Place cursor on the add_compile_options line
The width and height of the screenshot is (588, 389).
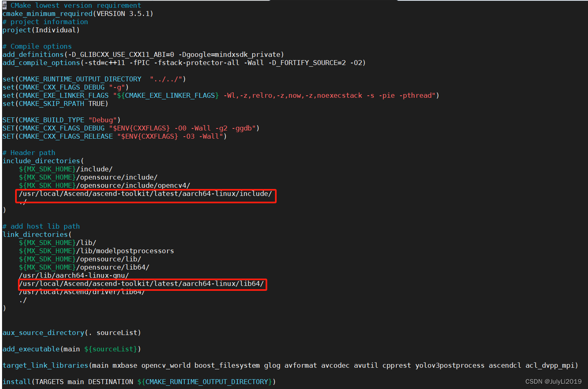184,63
